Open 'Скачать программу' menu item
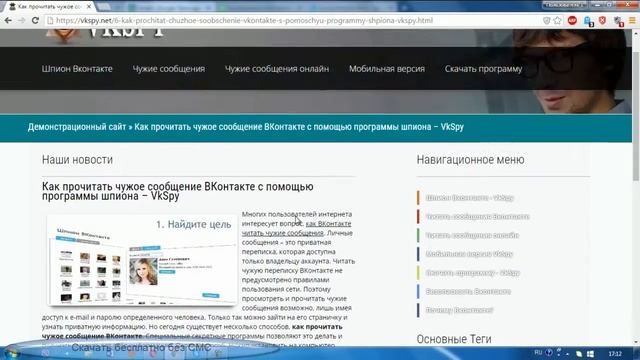 coord(484,69)
